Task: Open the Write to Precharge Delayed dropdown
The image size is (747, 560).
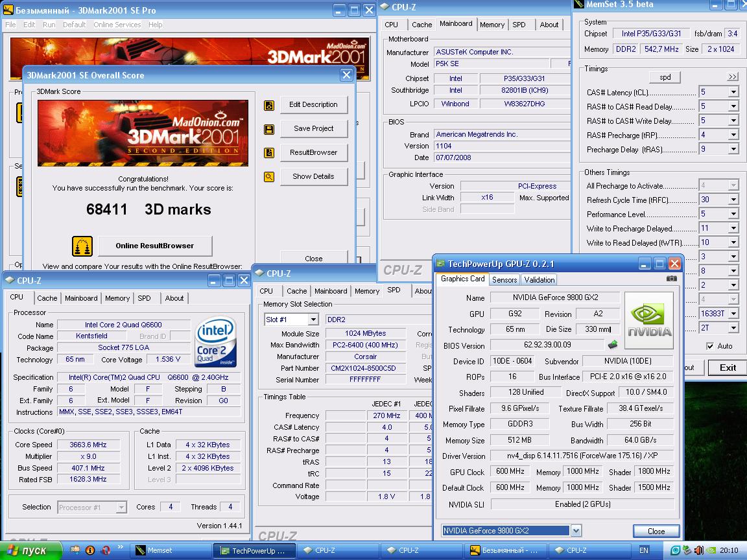Action: coord(733,228)
